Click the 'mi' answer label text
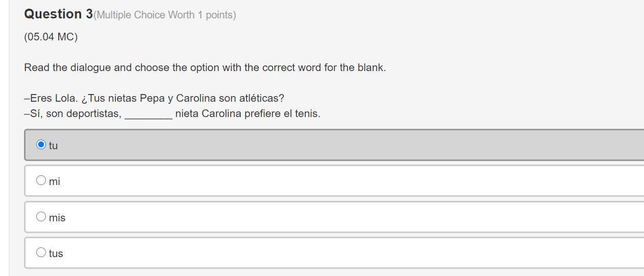Screen dimensions: 644x276 [x=55, y=181]
